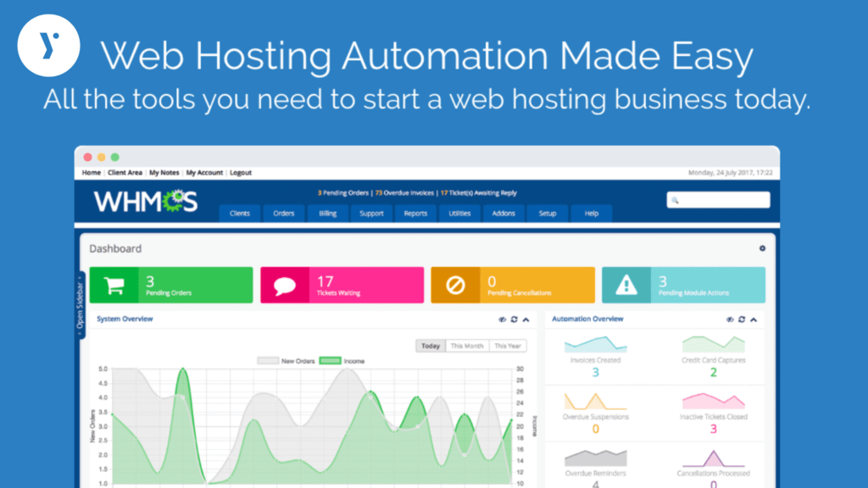Image resolution: width=868 pixels, height=488 pixels.
Task: Click the cancellation ban icon
Action: pyautogui.click(x=455, y=285)
